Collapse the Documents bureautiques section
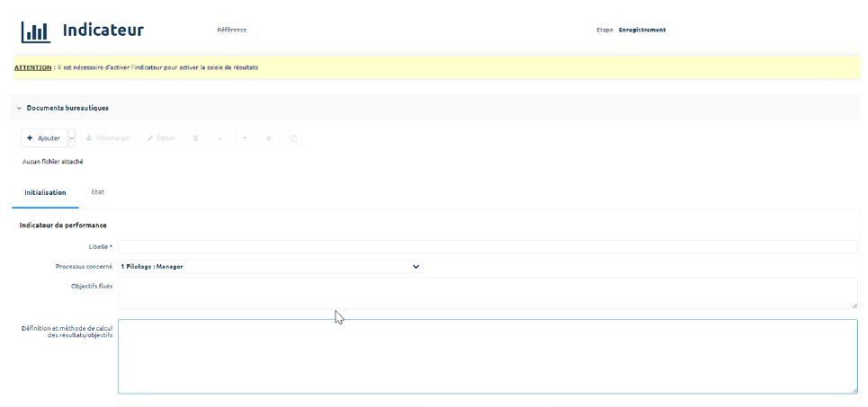 (x=20, y=108)
